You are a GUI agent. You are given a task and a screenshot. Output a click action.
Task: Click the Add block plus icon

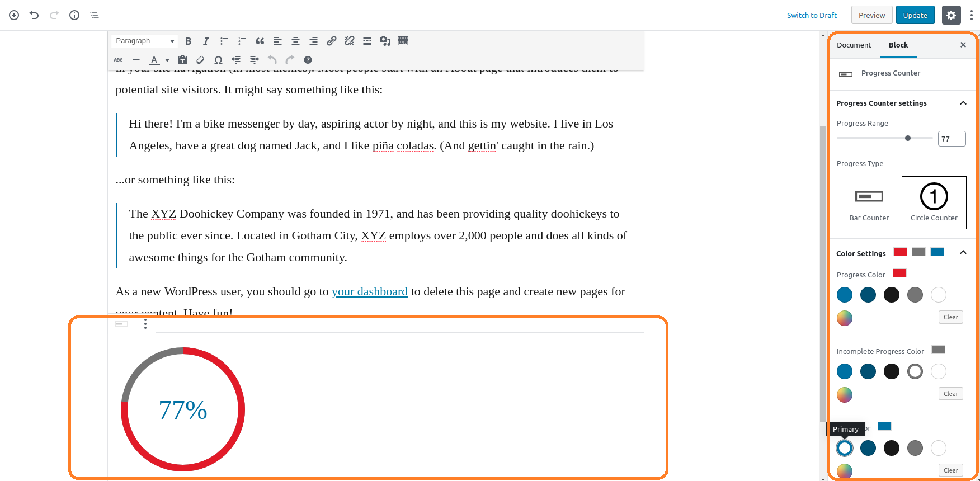(14, 15)
